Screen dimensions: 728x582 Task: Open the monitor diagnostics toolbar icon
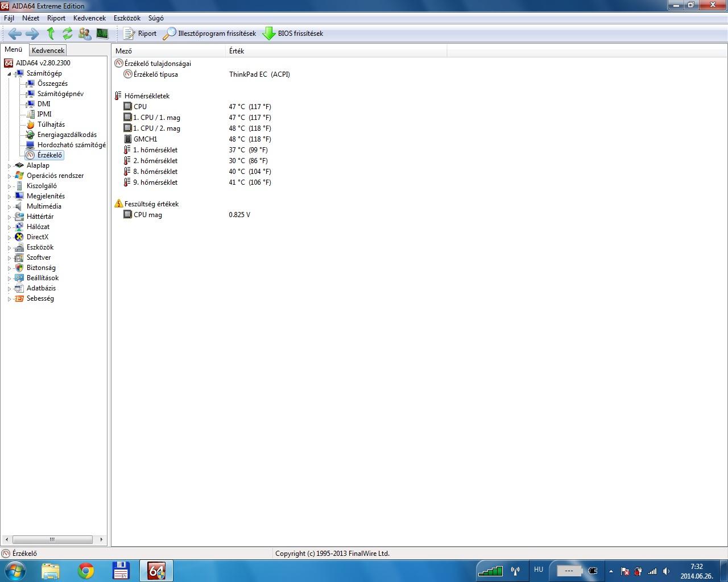102,34
